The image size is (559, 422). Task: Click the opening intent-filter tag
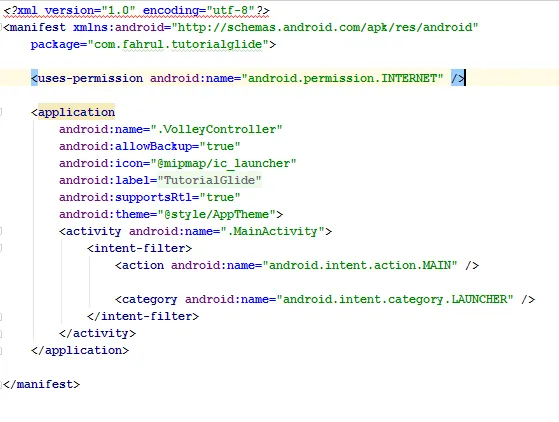(x=139, y=248)
